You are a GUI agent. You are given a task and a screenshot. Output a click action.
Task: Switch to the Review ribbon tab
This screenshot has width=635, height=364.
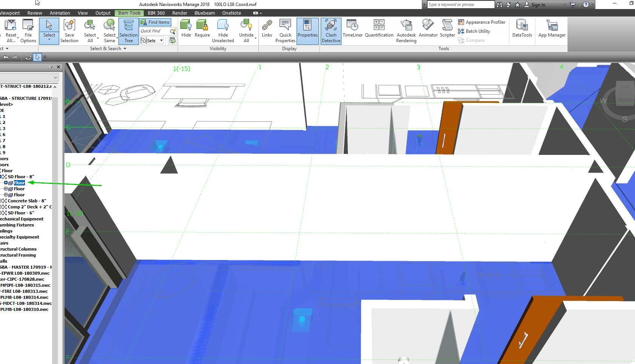pos(34,13)
